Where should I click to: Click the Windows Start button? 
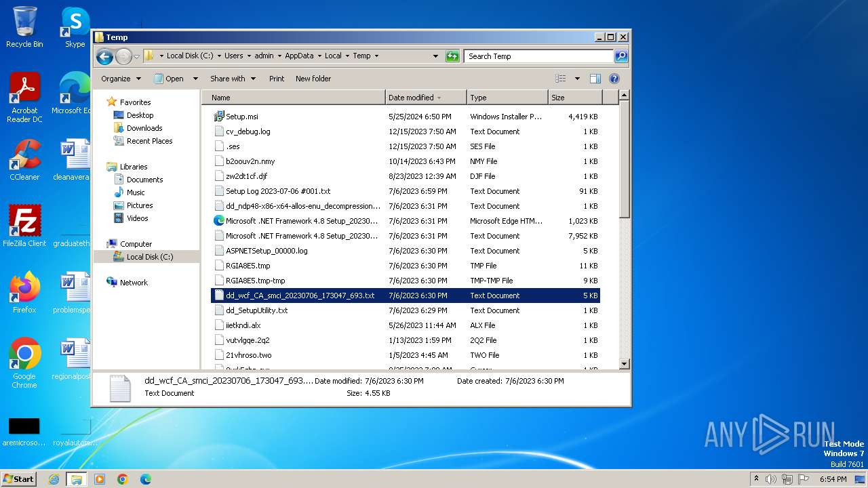(19, 479)
